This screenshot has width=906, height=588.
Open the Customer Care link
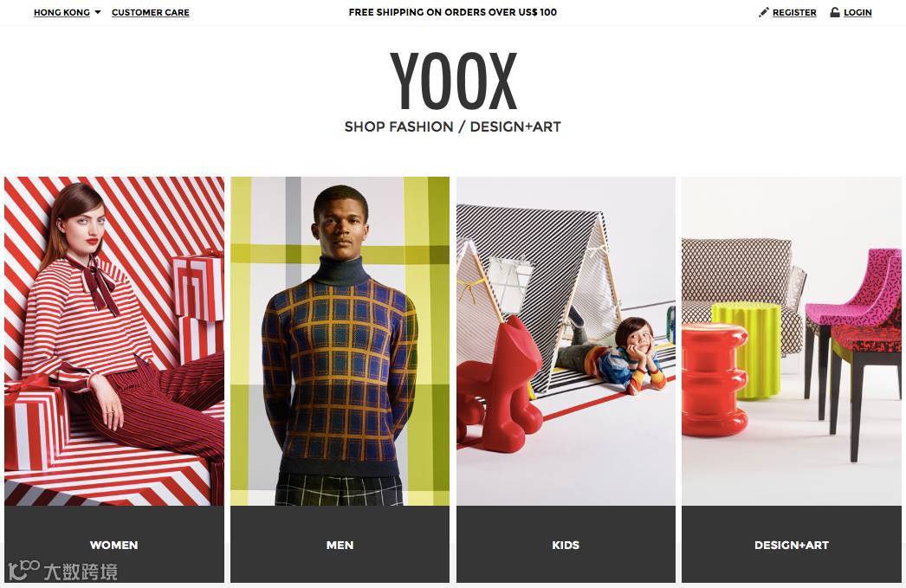[x=150, y=12]
